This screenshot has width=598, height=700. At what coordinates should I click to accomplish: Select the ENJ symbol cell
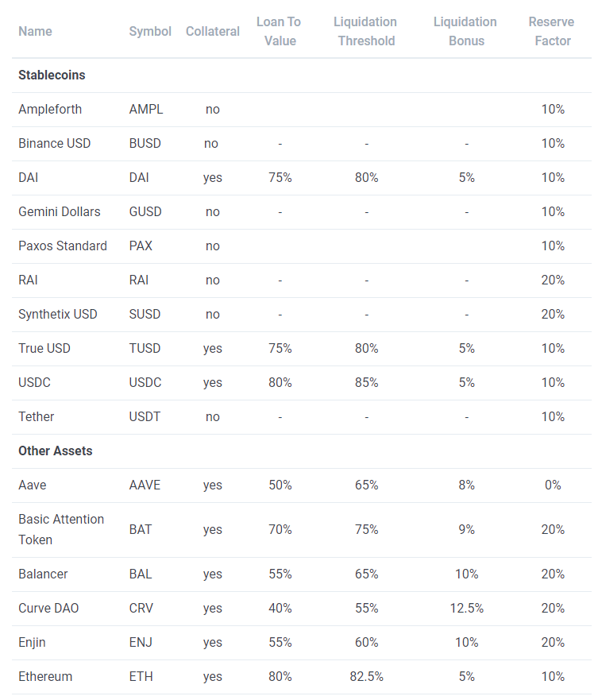point(141,643)
